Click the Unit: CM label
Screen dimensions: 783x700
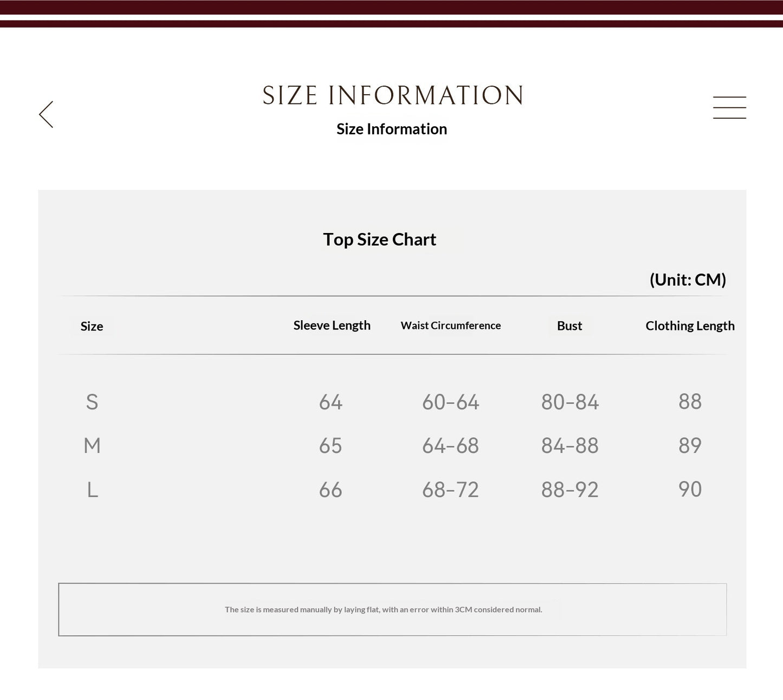click(x=688, y=280)
